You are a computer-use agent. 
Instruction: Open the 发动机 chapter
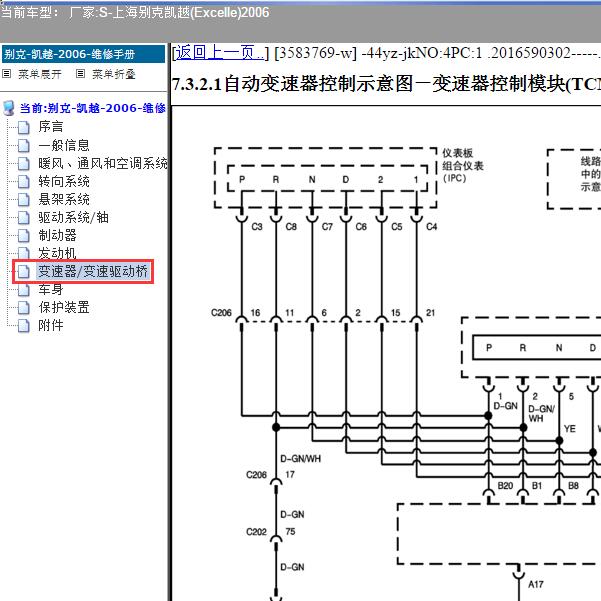[57, 253]
